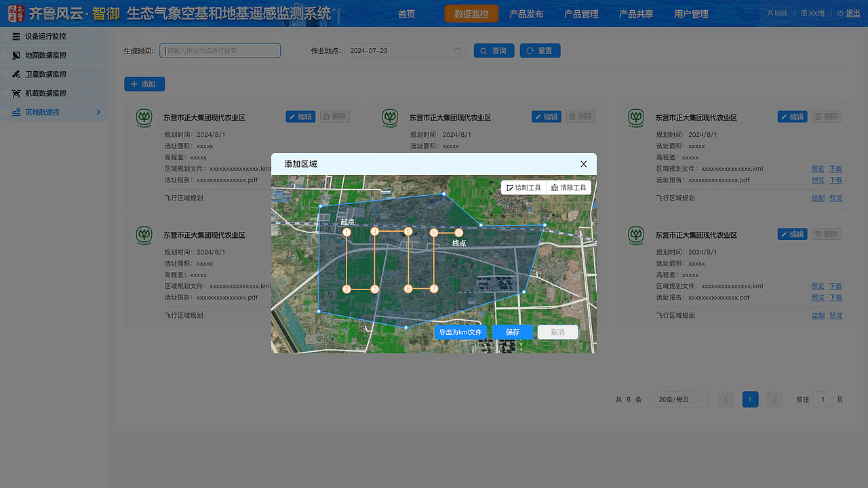Click 删除 on the top-right card
The image size is (868, 488).
(x=827, y=117)
